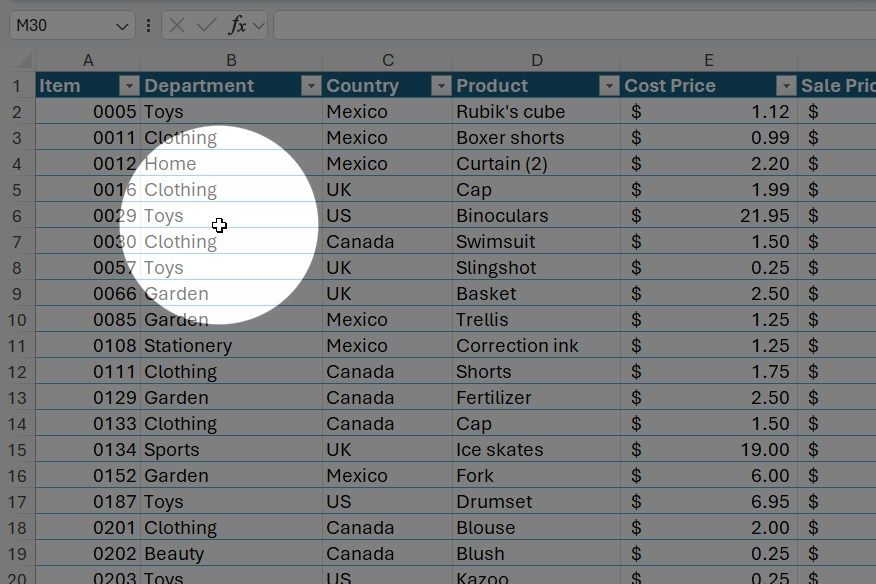Select the Home department cell

231,164
